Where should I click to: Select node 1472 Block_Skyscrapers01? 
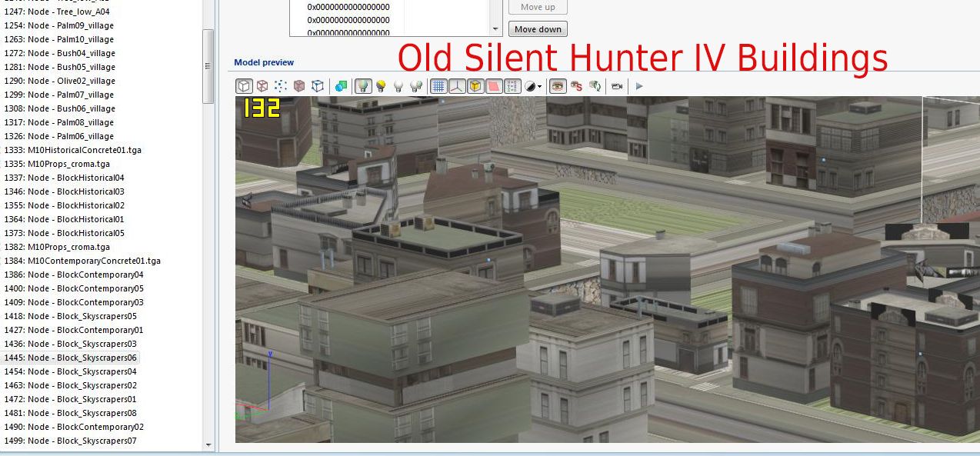coord(71,399)
